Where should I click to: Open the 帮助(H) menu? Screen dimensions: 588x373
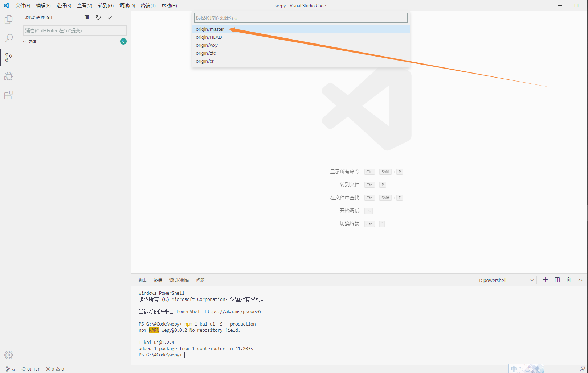coord(169,5)
